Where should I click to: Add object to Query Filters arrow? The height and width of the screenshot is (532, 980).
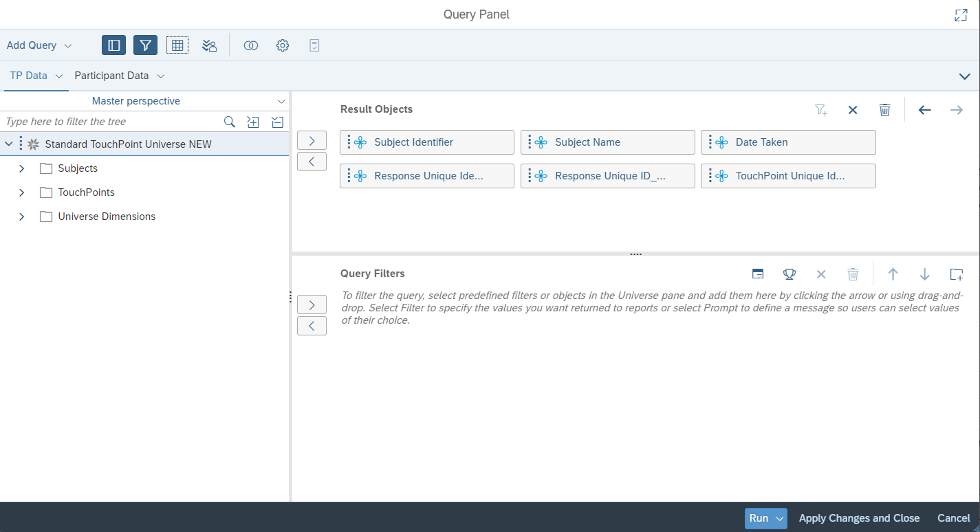point(312,304)
